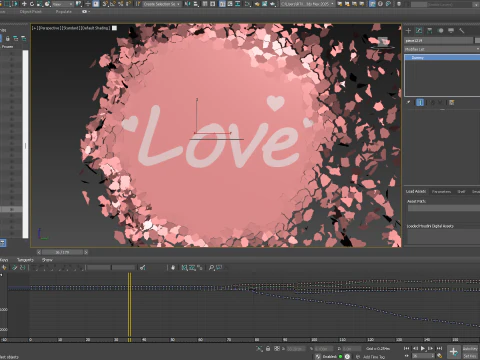Open the Modifier List dropdown

point(442,49)
